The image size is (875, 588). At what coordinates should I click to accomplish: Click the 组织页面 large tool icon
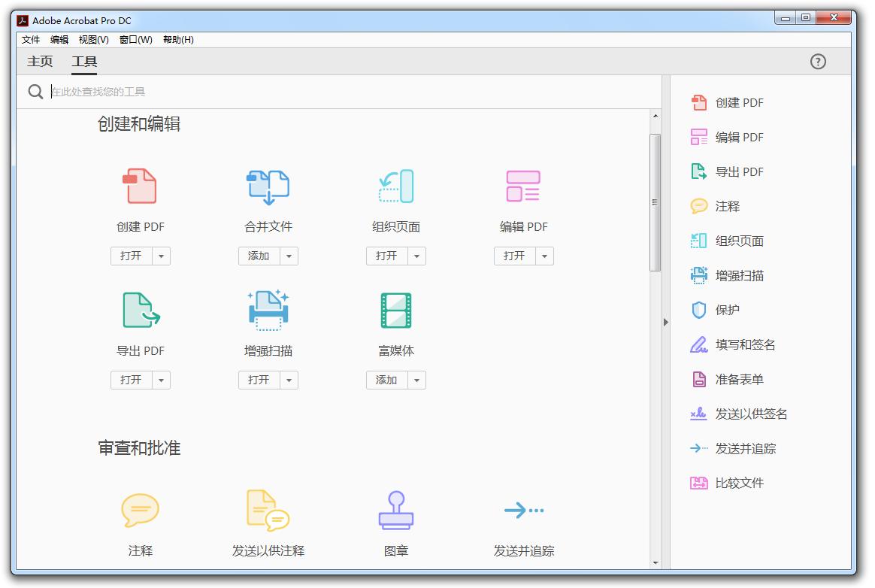coord(395,186)
